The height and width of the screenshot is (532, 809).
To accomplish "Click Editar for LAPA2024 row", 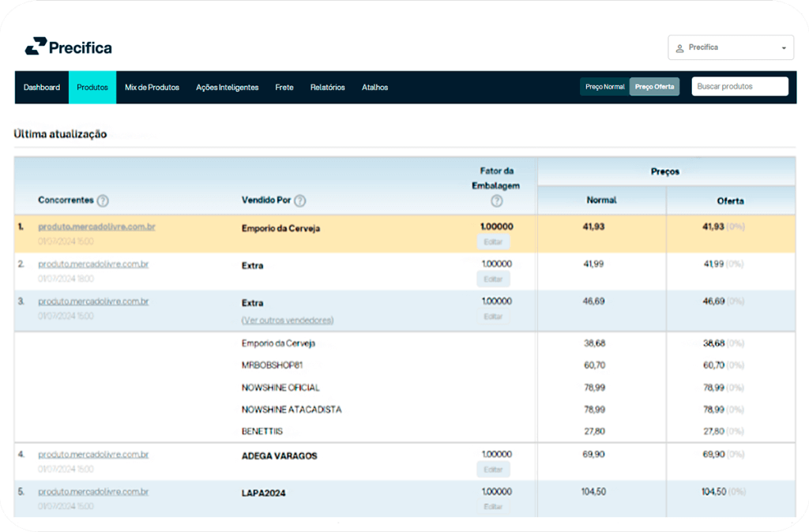I will [493, 507].
